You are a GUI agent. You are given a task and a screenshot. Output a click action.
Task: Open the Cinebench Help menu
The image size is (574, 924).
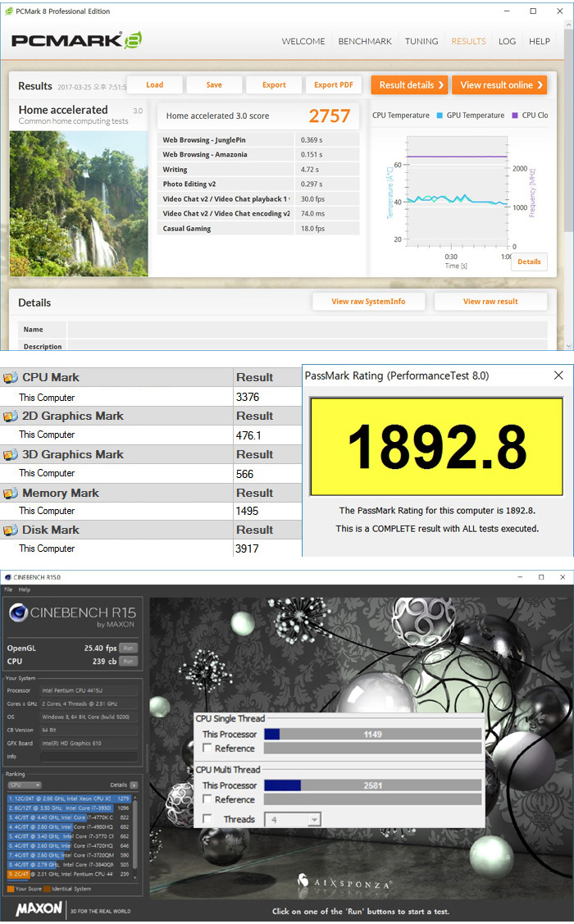click(x=24, y=589)
